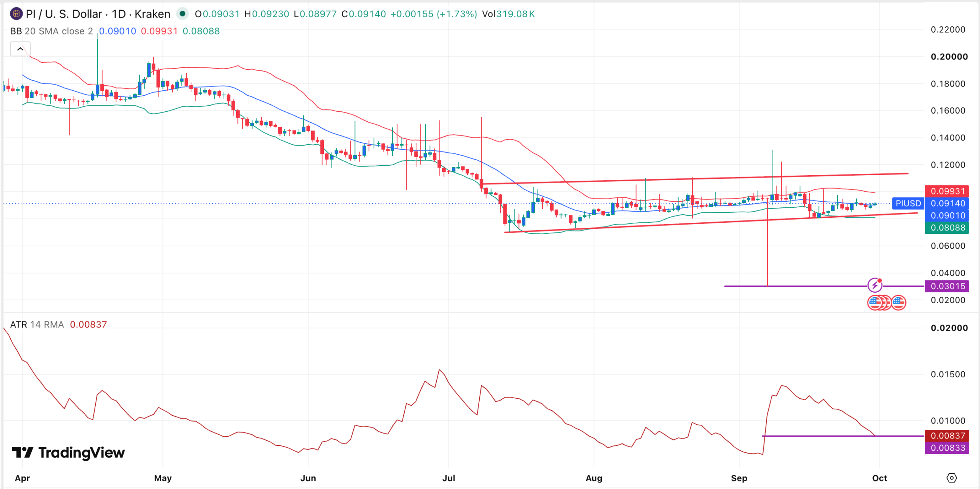
Task: Click the green market status dot
Action: pyautogui.click(x=183, y=14)
